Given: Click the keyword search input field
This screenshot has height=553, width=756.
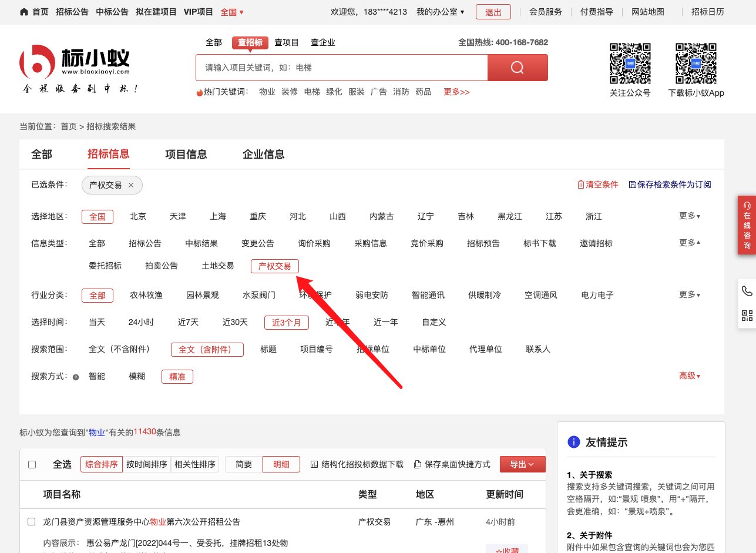Looking at the screenshot, I should 341,68.
